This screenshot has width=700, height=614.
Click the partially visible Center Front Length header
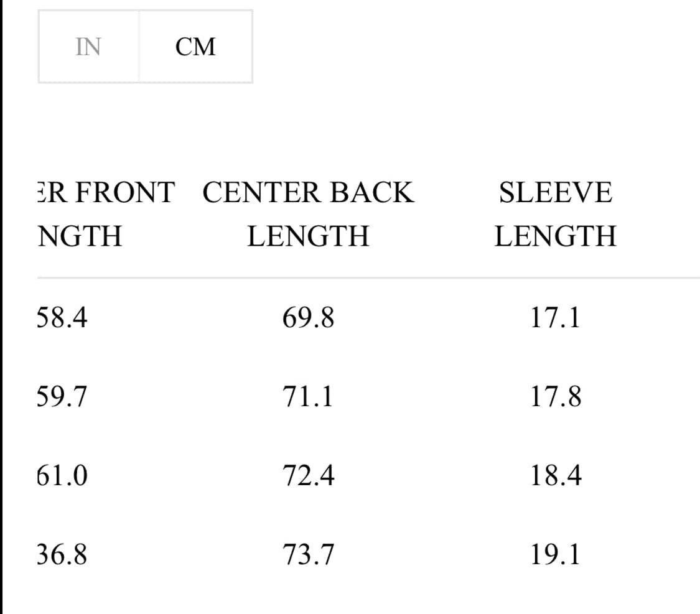click(x=106, y=214)
